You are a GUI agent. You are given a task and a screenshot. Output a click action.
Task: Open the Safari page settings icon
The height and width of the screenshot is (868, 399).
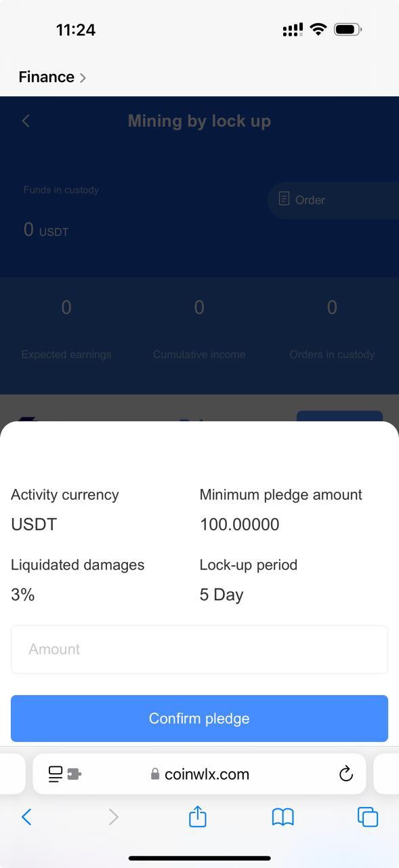tap(65, 774)
